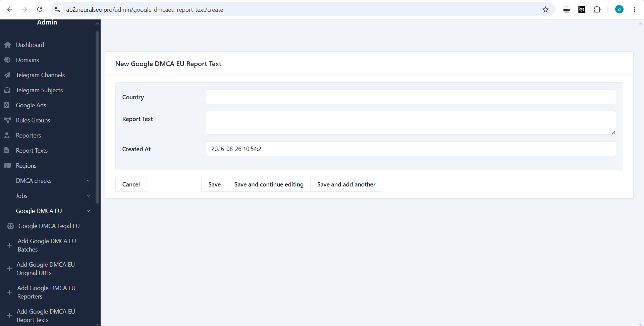Click the Domains globe icon

point(7,60)
